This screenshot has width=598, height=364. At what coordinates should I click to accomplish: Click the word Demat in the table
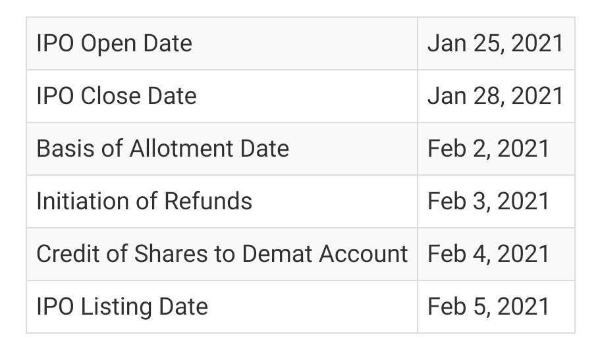point(277,254)
